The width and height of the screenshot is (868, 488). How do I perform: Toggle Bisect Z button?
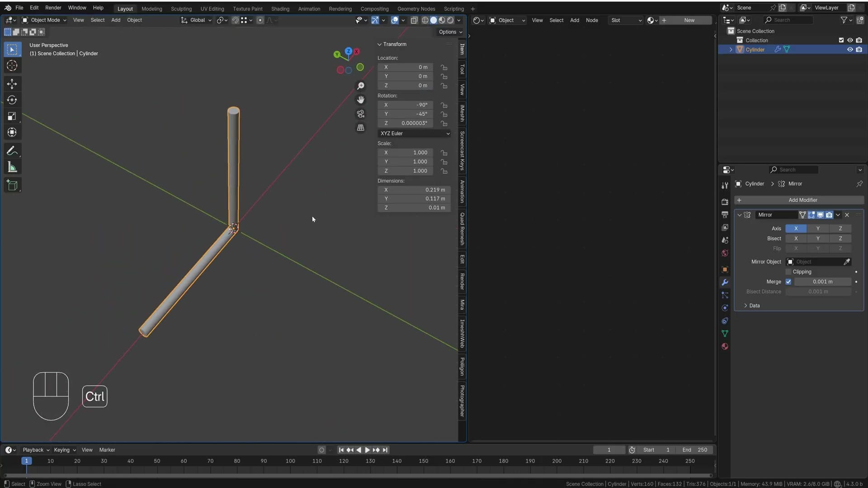840,238
